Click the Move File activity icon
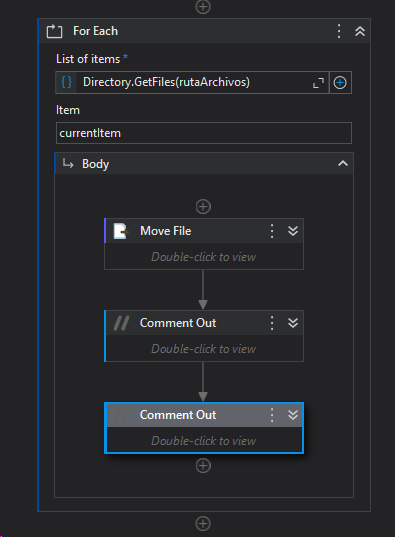This screenshot has width=395, height=537. tap(121, 231)
